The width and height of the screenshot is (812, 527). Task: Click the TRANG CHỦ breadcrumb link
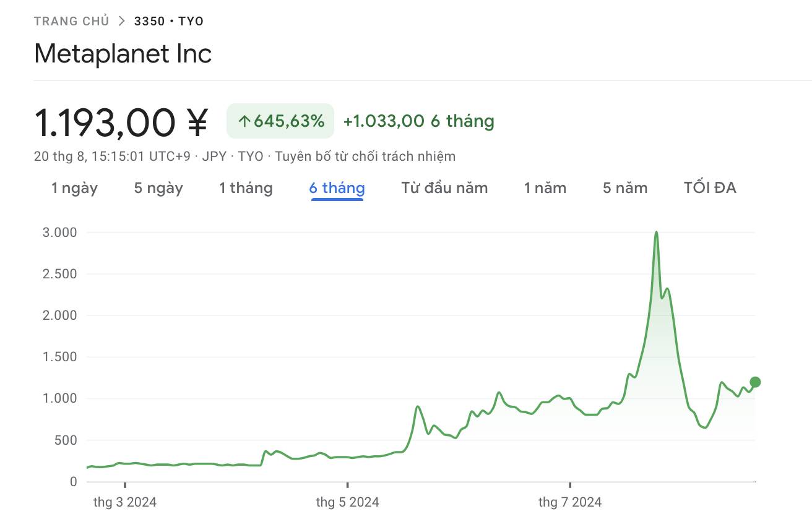tap(71, 21)
